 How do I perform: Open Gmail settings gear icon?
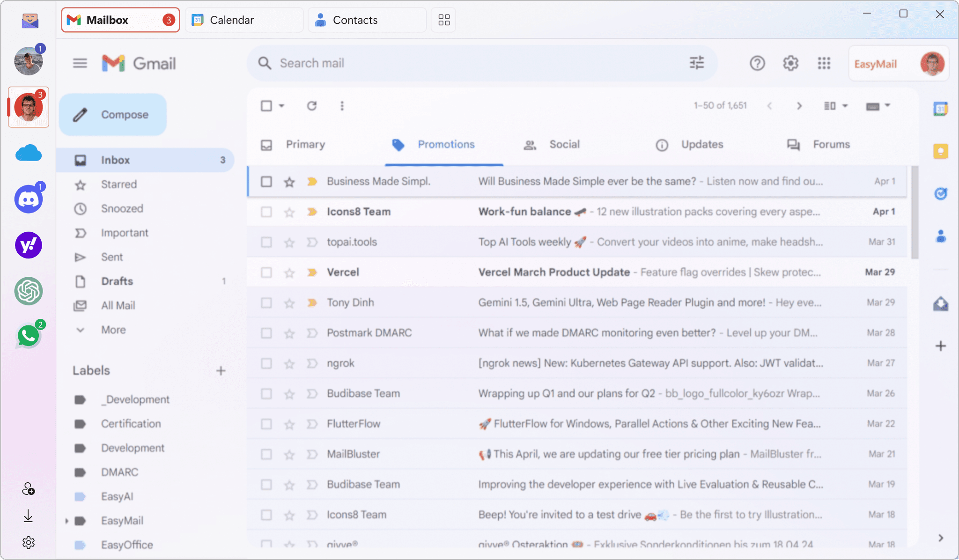(791, 63)
